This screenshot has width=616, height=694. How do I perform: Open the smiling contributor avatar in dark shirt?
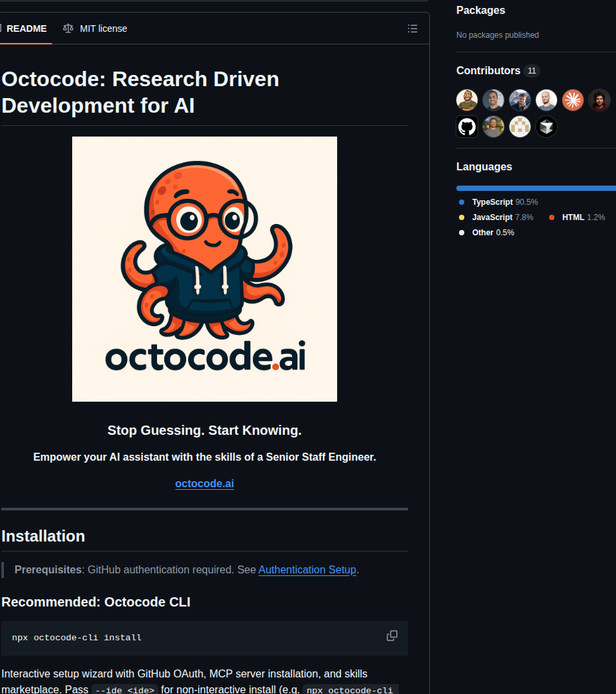point(493,100)
